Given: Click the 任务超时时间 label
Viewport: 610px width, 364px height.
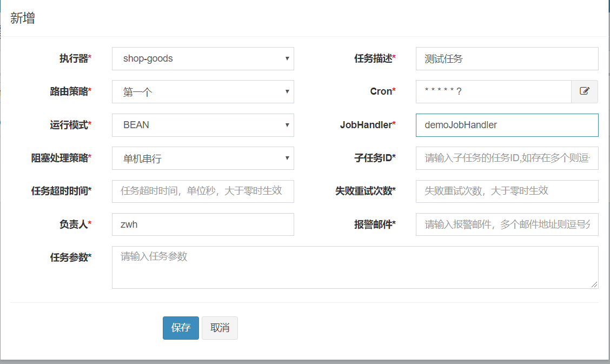Looking at the screenshot, I should [x=61, y=191].
